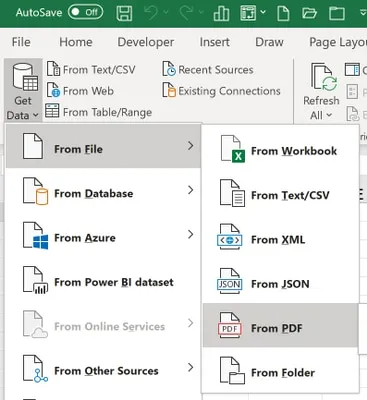Select From Database menu entry
The width and height of the screenshot is (367, 400).
(103, 190)
